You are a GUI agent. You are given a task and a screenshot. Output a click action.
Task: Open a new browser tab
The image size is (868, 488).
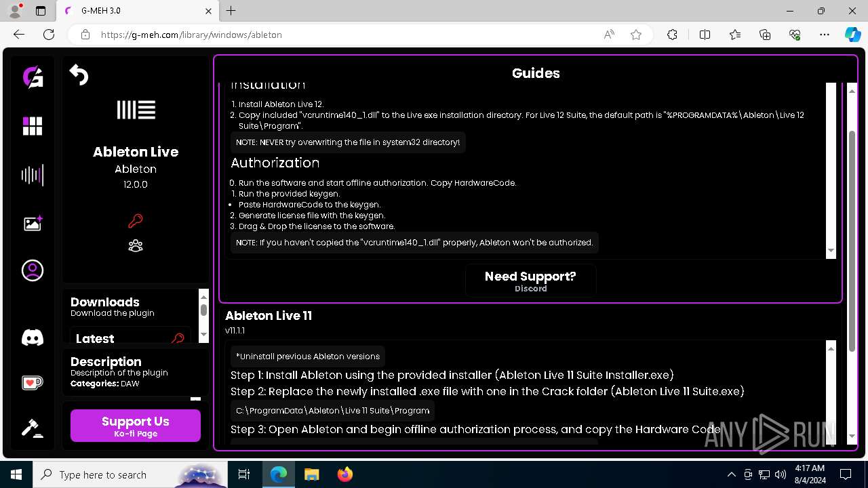coord(231,11)
